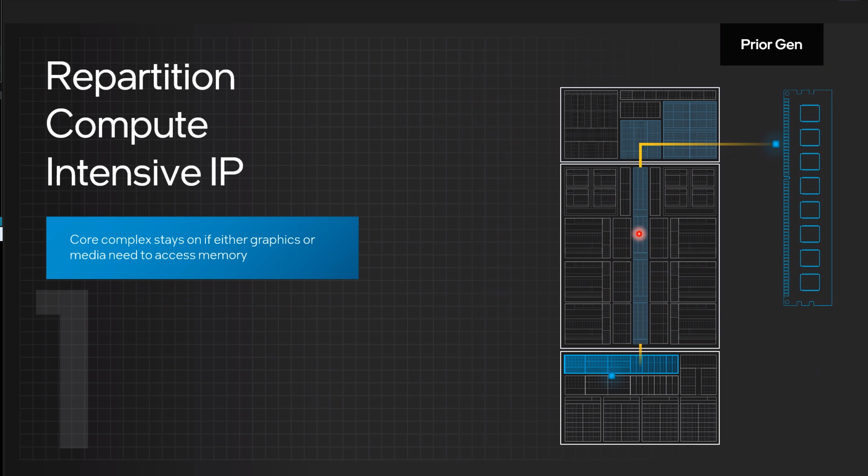
Task: Click the large faded number 1
Action: point(62,369)
